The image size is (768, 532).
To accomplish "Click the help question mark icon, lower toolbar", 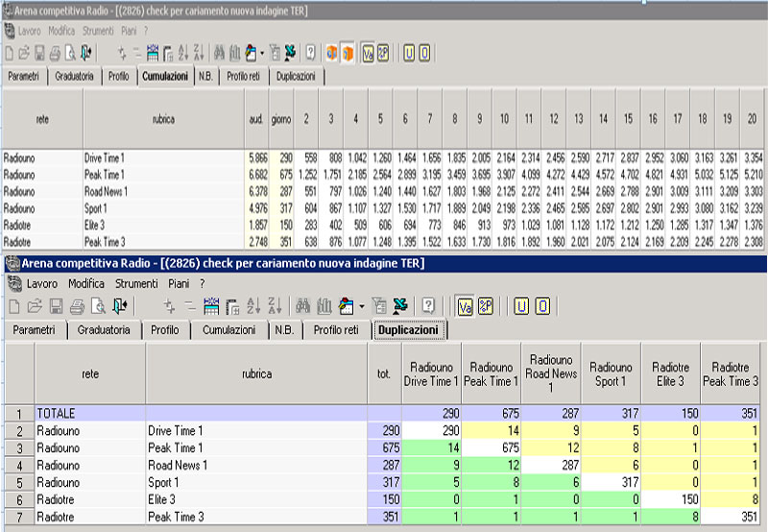I will click(428, 306).
